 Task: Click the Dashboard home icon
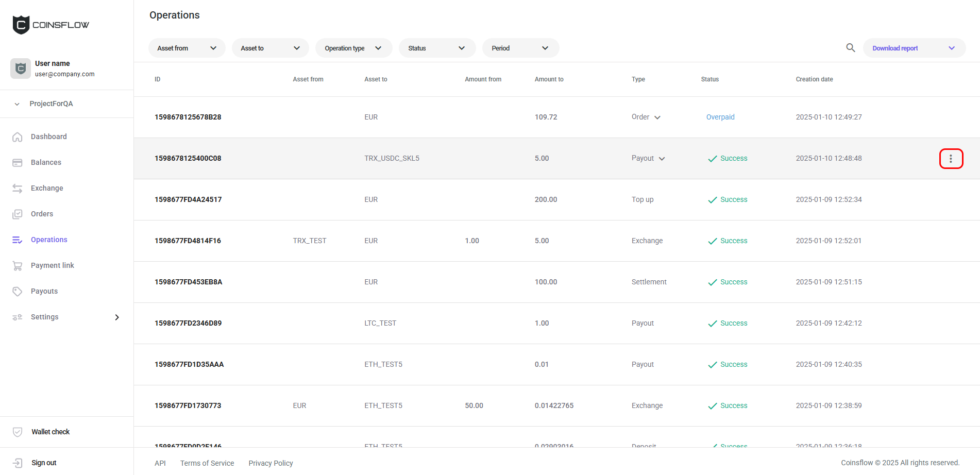pos(18,137)
